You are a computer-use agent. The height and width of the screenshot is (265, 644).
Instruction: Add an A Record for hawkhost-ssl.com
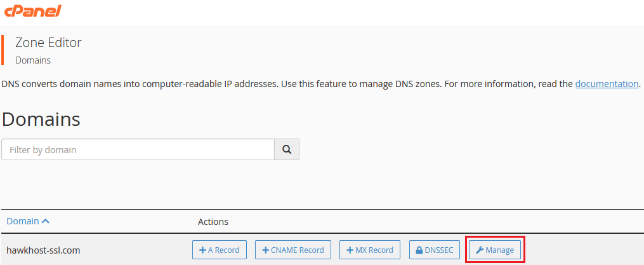click(x=220, y=250)
